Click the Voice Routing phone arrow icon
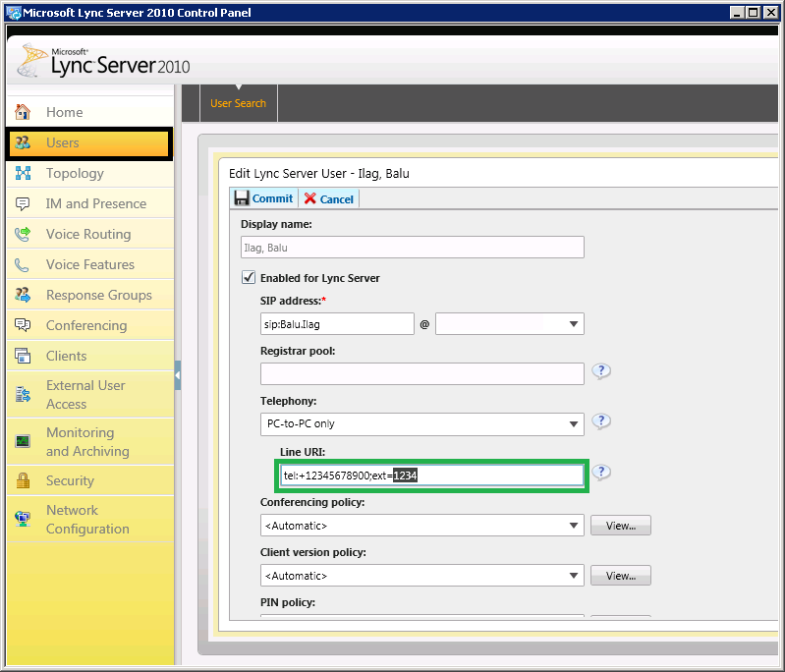 click(x=23, y=234)
